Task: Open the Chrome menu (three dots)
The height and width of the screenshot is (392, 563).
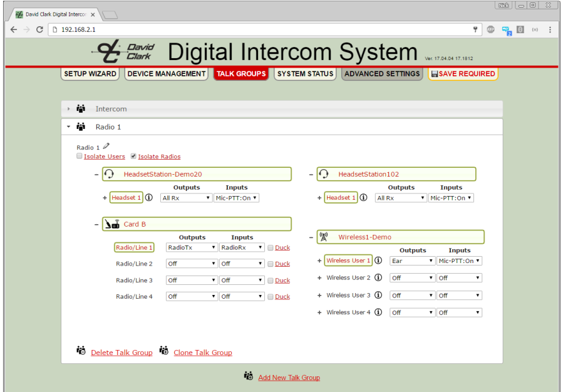Action: click(x=550, y=30)
